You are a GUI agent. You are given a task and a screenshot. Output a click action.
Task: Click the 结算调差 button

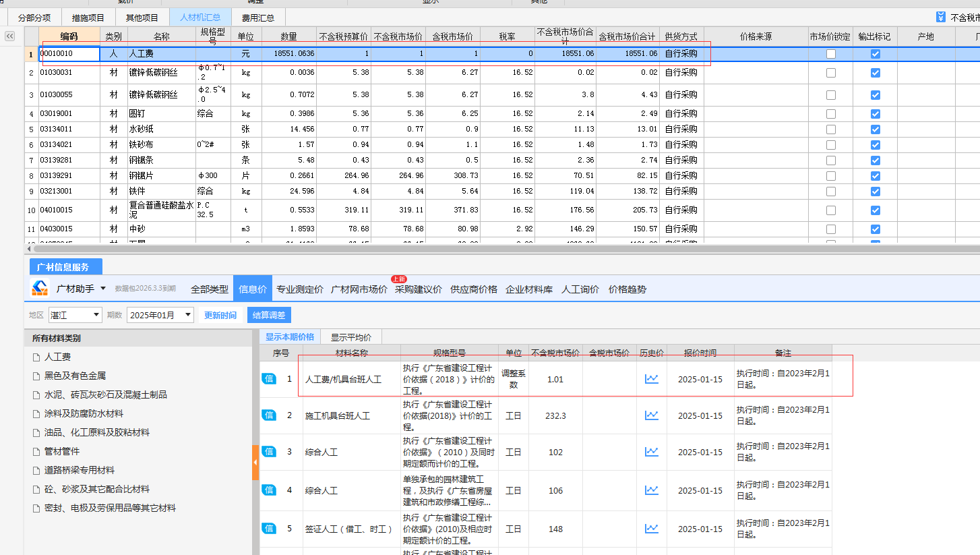click(269, 315)
